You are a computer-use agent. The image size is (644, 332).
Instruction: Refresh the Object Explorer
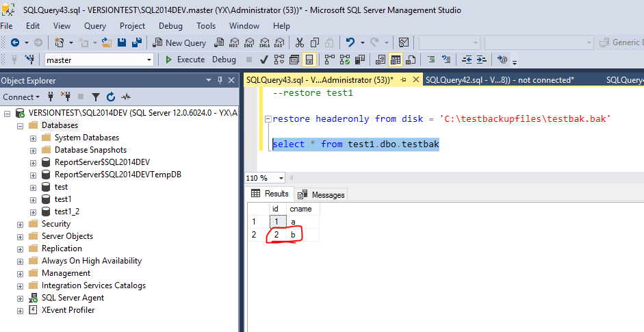click(110, 97)
